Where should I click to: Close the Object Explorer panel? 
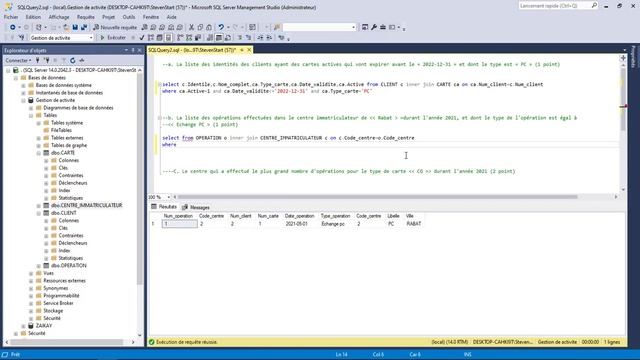tap(140, 50)
